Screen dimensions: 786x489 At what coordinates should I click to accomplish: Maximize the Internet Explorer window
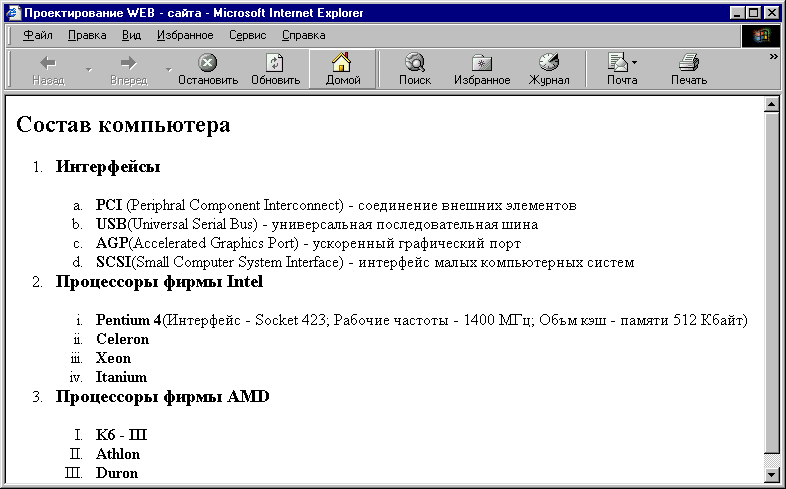(x=753, y=13)
